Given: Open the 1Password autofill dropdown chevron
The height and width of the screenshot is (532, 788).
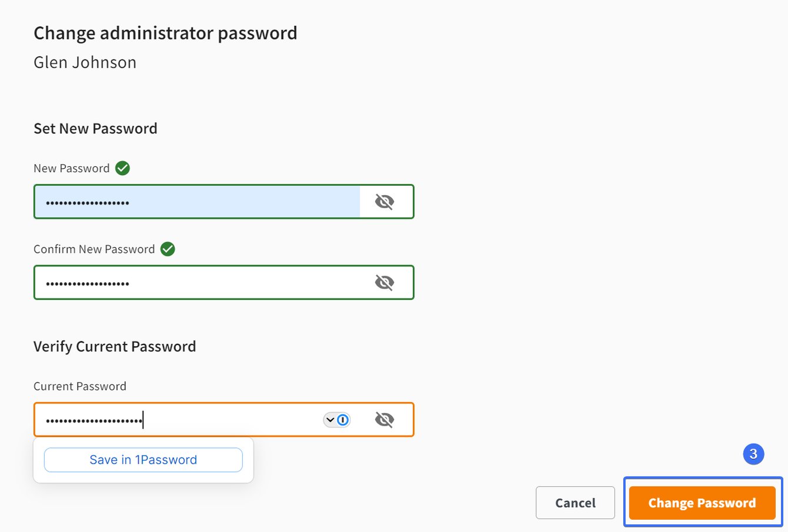Looking at the screenshot, I should point(330,419).
